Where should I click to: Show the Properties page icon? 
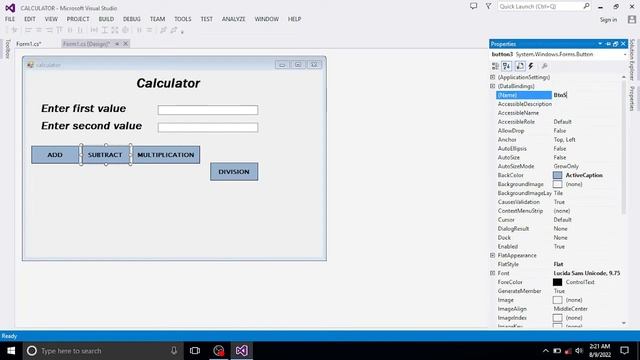[x=520, y=66]
